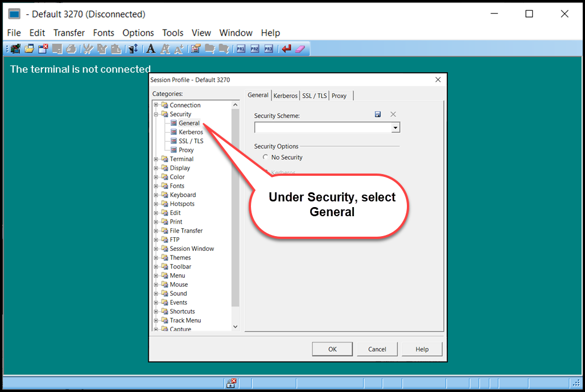Open the Security Scheme dropdown
Screen dimensions: 585x392
pos(396,127)
